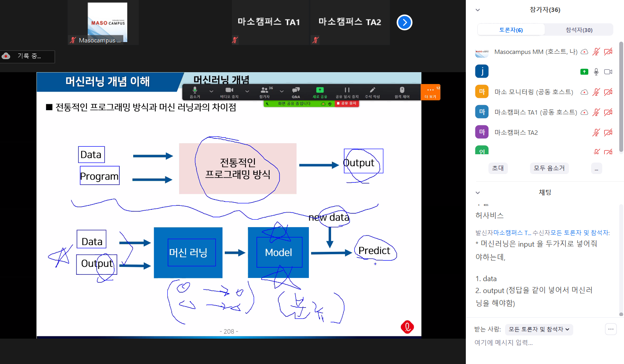
Task: Select the 토론자(6) tab
Action: (511, 30)
